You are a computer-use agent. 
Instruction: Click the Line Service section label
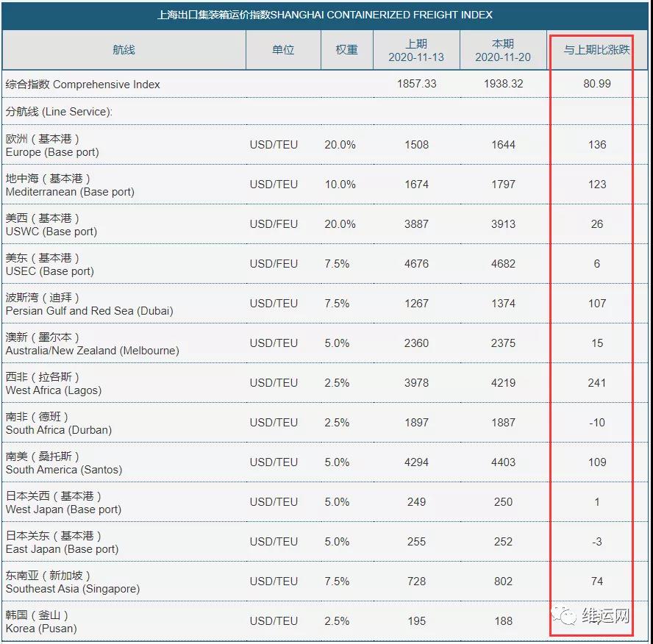(59, 112)
